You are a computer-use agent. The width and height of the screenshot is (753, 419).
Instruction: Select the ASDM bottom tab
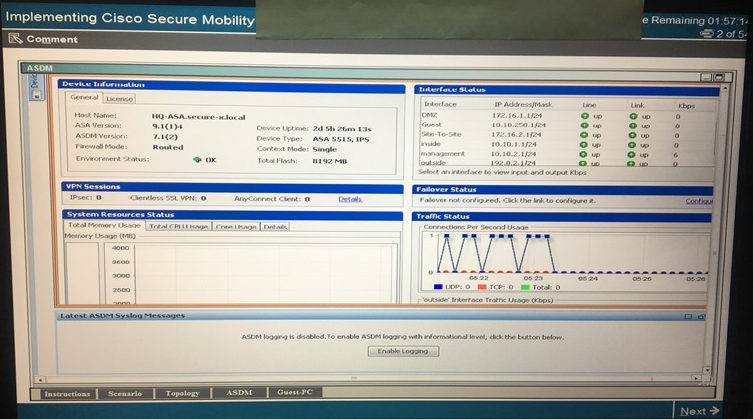click(239, 393)
